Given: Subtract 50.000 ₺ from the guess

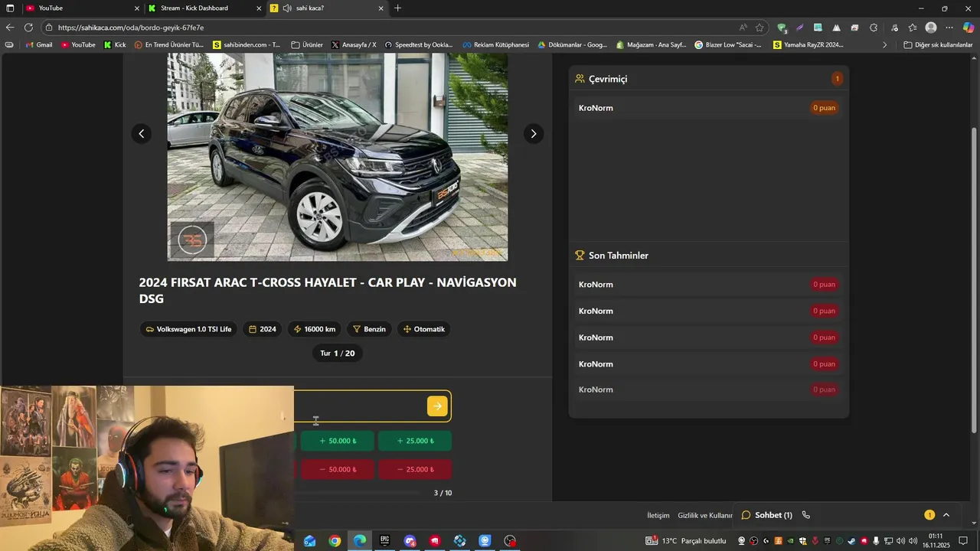Looking at the screenshot, I should point(338,469).
